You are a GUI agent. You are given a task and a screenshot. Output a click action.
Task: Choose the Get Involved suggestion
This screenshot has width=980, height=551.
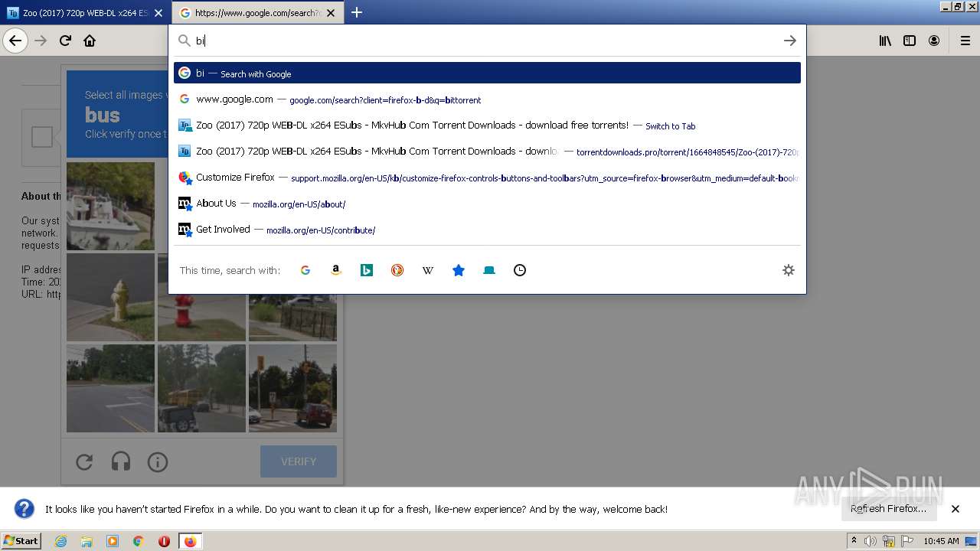click(x=487, y=230)
